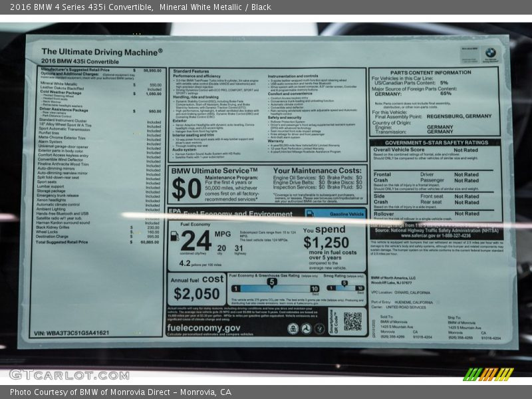Click 'The Ultimate Driving Machine' heading

click(102, 52)
